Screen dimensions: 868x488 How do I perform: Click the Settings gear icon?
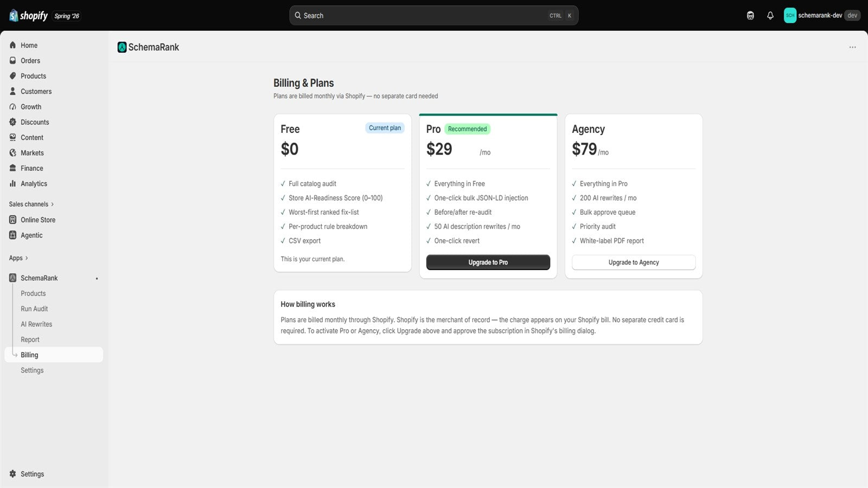(x=13, y=474)
